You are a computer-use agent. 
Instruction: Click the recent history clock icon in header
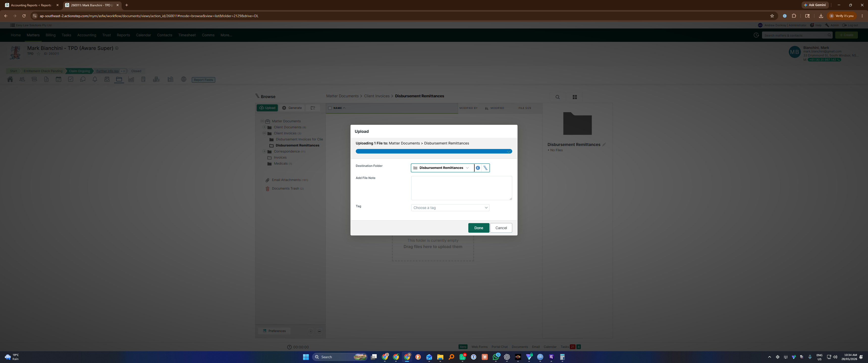pyautogui.click(x=756, y=35)
